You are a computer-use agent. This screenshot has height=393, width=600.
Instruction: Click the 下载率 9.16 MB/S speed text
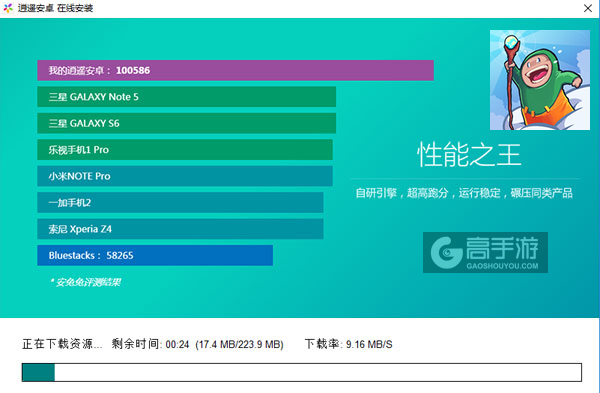[349, 344]
